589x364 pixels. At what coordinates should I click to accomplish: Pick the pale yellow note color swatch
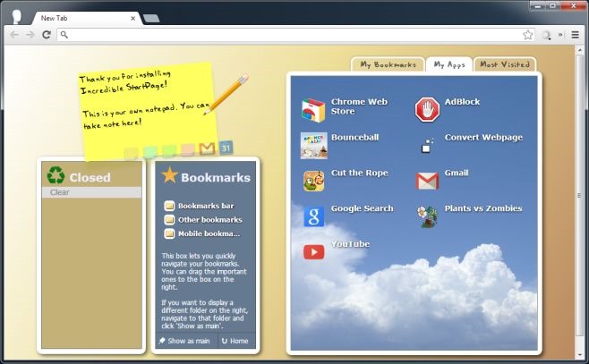click(131, 153)
